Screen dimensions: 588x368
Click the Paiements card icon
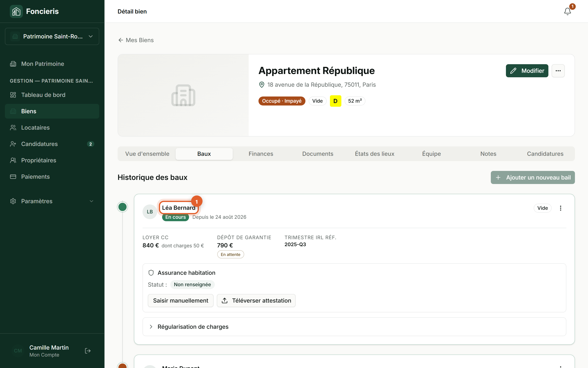(13, 177)
